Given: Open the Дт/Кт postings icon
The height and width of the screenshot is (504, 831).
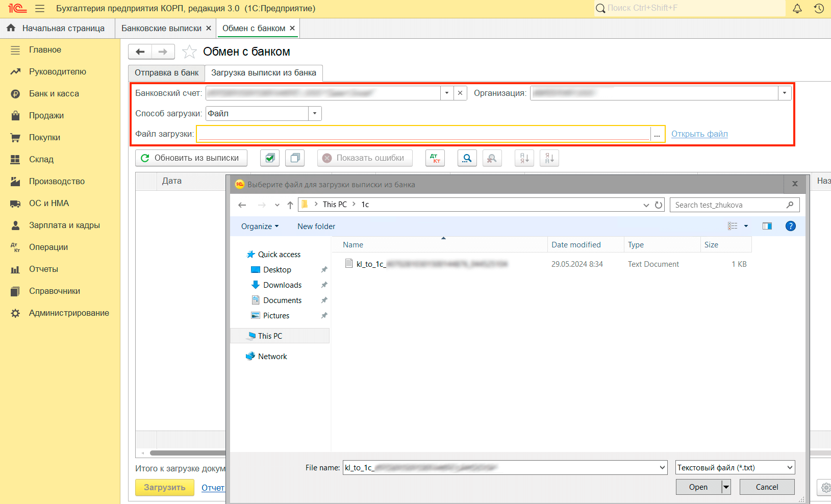Looking at the screenshot, I should tap(435, 158).
